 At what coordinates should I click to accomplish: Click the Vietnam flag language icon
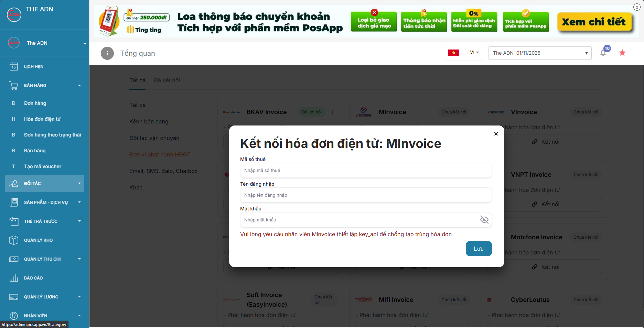pyautogui.click(x=454, y=53)
